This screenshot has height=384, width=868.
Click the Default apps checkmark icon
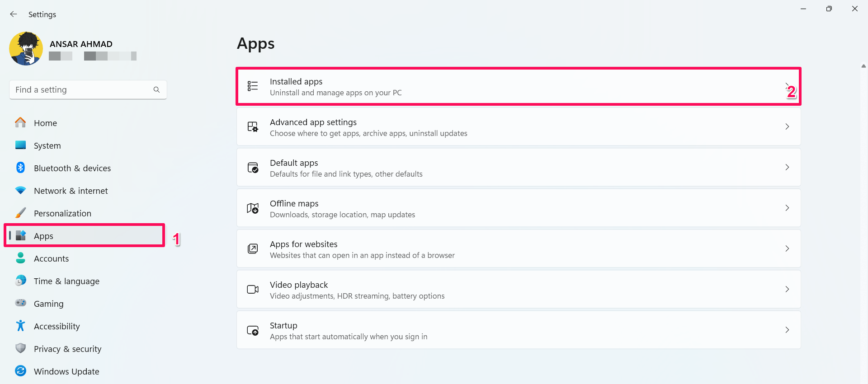click(253, 167)
